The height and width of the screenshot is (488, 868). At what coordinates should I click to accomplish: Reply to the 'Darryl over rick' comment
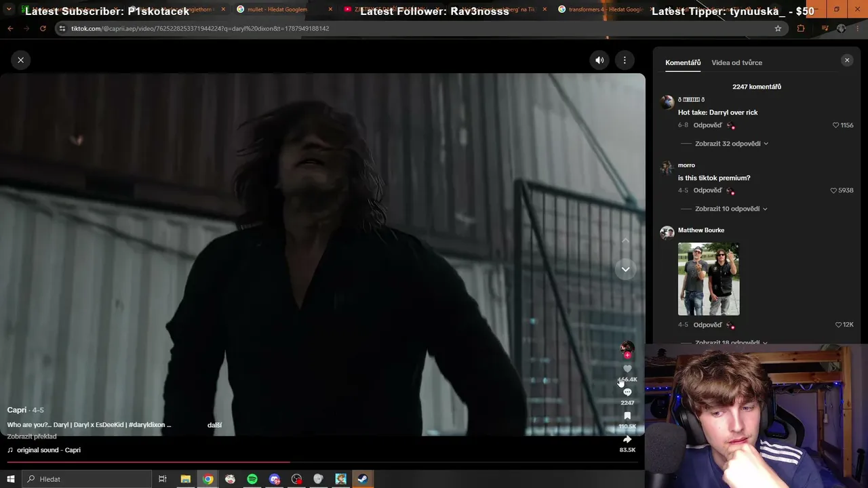pyautogui.click(x=707, y=125)
